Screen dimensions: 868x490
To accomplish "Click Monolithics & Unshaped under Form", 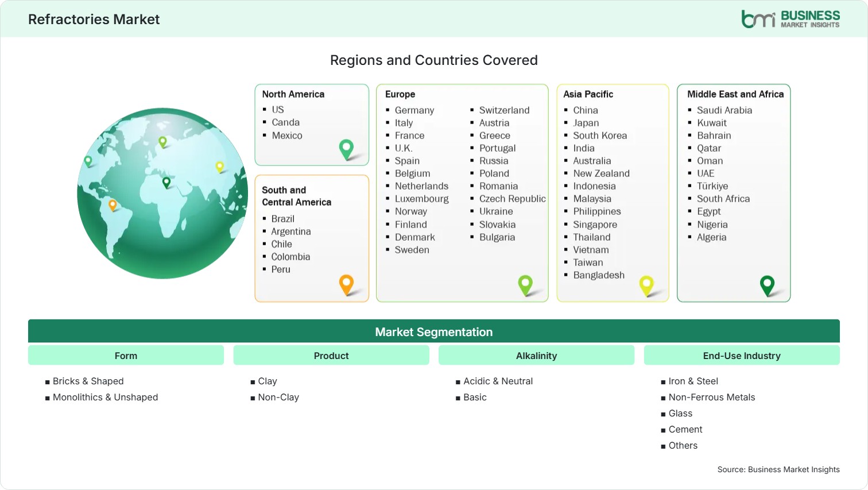I will (105, 398).
